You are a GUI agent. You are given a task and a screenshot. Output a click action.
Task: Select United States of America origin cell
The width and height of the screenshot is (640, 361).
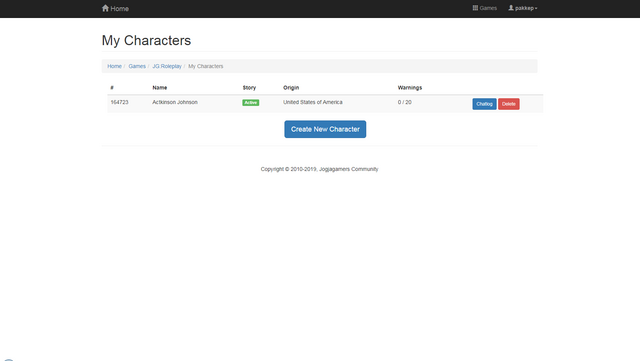[313, 102]
